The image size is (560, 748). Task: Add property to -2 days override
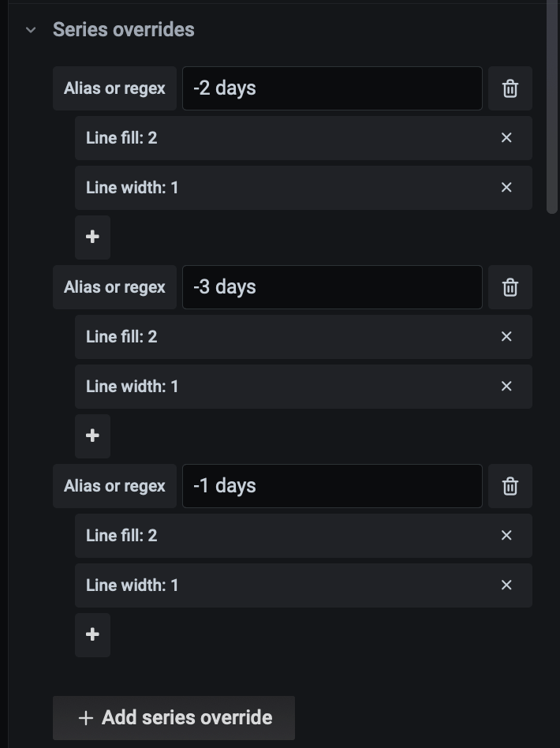tap(92, 237)
